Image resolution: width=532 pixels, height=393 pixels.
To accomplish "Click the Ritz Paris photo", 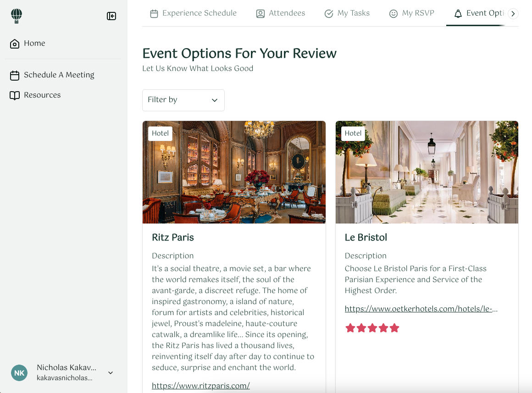I will [x=234, y=172].
